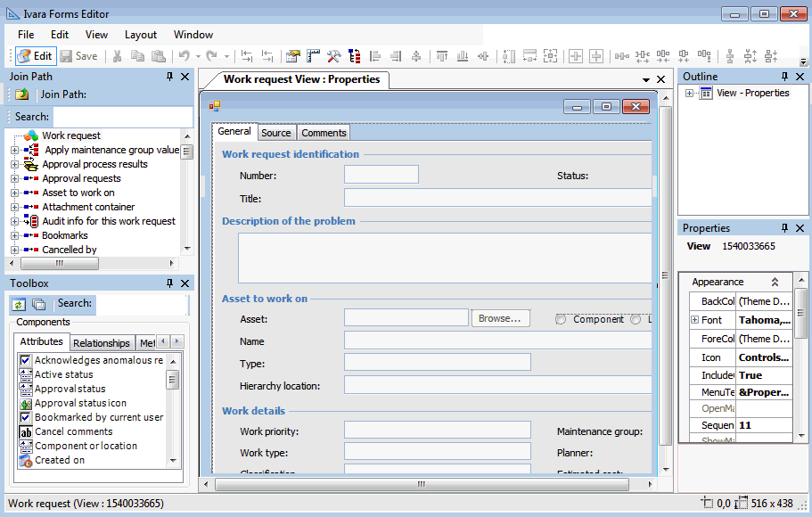This screenshot has width=812, height=517.
Task: Click the Edit toolbar button
Action: 35,56
